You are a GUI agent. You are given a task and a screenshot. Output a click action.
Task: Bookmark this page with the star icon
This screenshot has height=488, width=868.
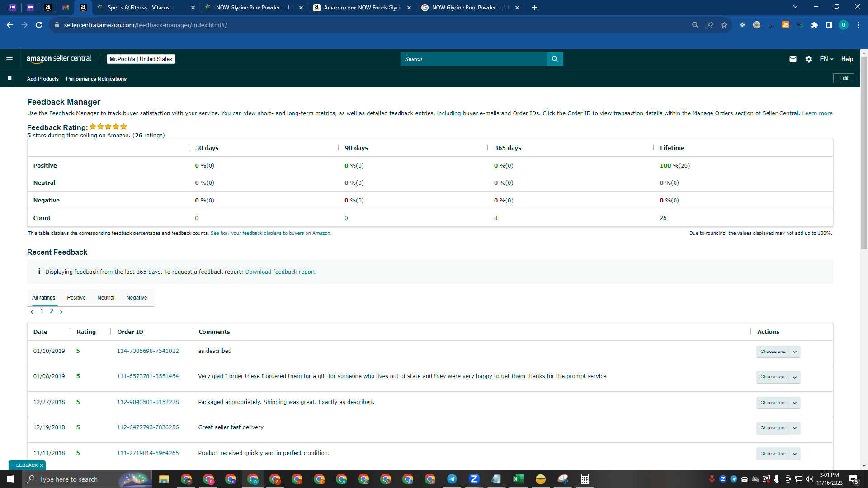point(724,25)
